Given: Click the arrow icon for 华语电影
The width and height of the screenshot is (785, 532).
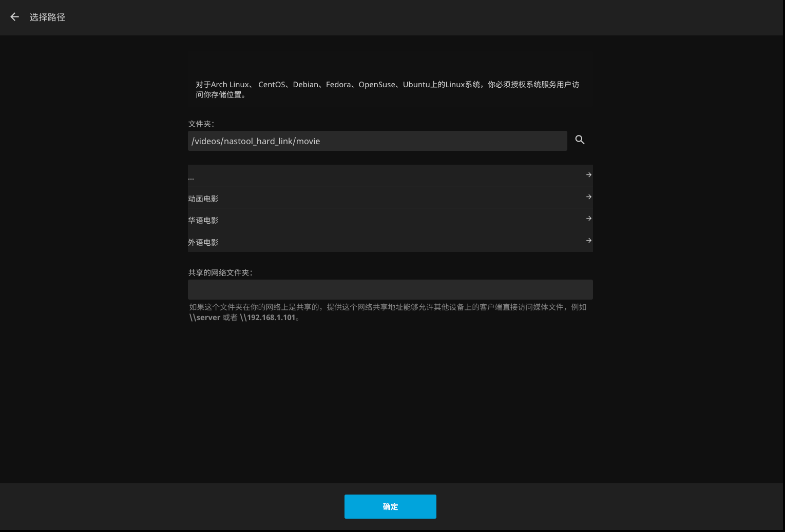Looking at the screenshot, I should click(x=588, y=219).
